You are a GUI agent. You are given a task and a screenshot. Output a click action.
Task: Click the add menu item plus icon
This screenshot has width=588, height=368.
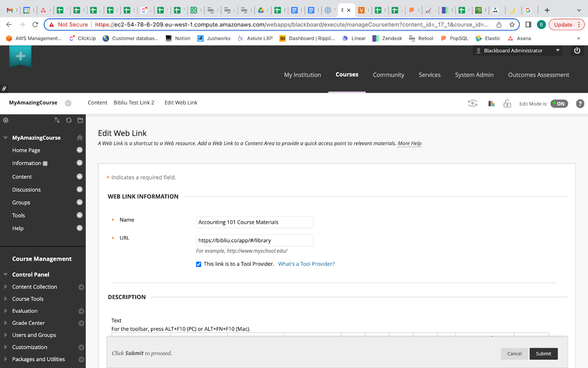[x=6, y=120]
